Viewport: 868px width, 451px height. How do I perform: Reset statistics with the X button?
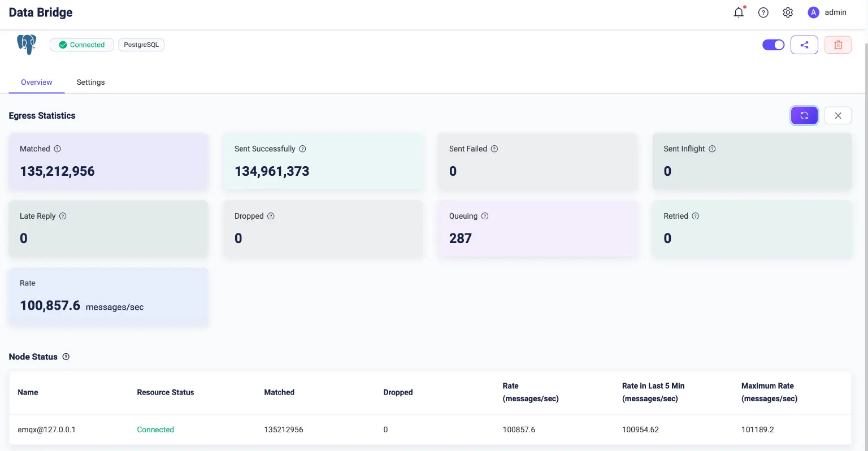pyautogui.click(x=838, y=115)
